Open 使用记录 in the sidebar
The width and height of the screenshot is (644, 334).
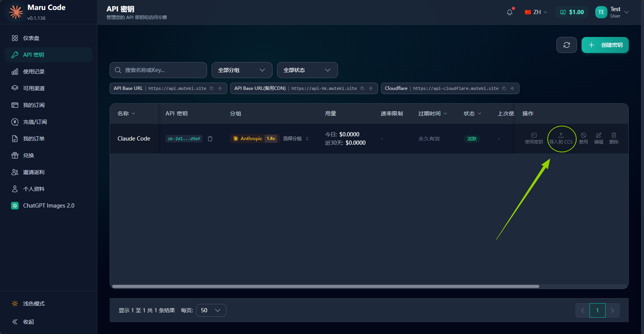[48, 72]
